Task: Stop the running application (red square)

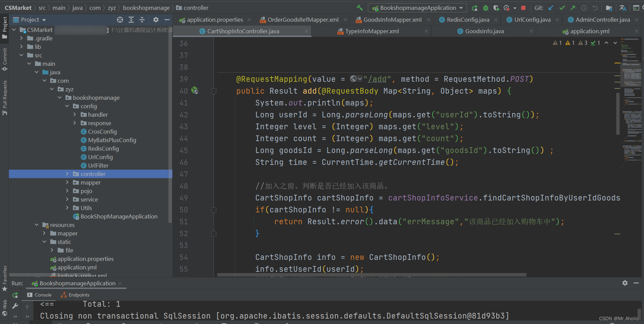Action: pyautogui.click(x=523, y=8)
